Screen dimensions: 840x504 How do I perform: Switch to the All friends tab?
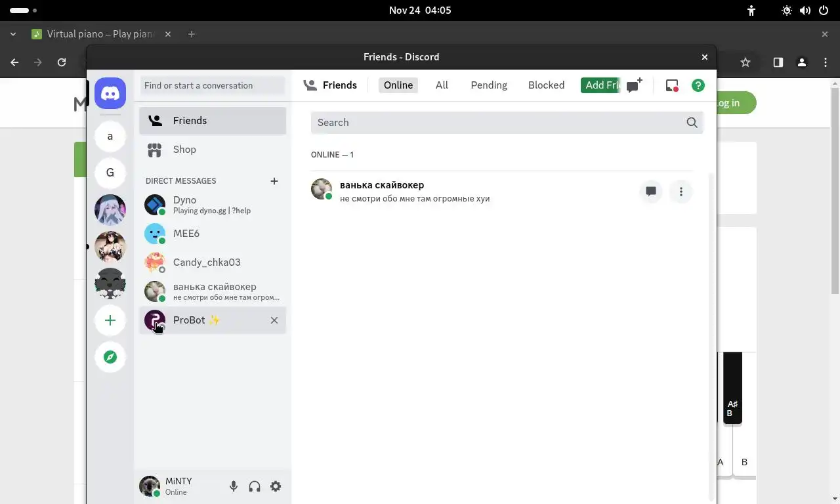(x=442, y=85)
